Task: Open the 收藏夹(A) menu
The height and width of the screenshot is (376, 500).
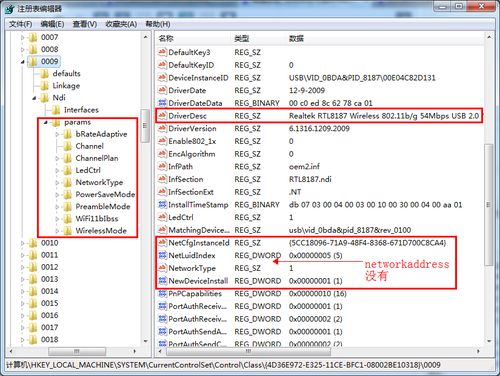Action: [x=121, y=24]
